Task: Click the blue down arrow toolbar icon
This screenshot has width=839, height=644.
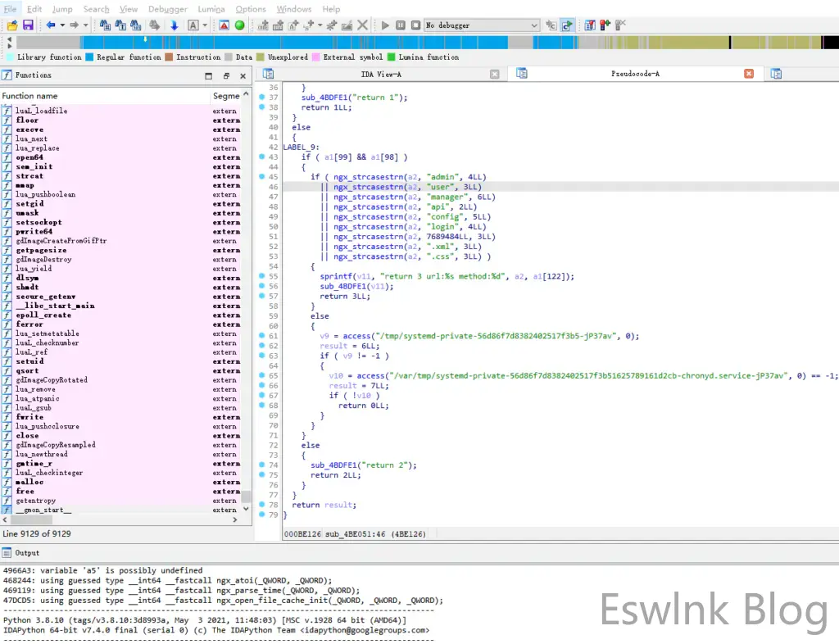Action: click(174, 25)
